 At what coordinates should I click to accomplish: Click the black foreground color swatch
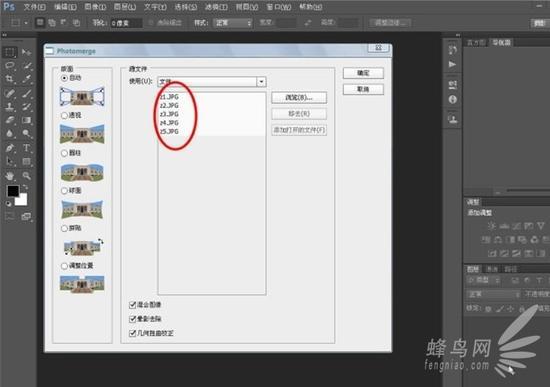pos(13,191)
